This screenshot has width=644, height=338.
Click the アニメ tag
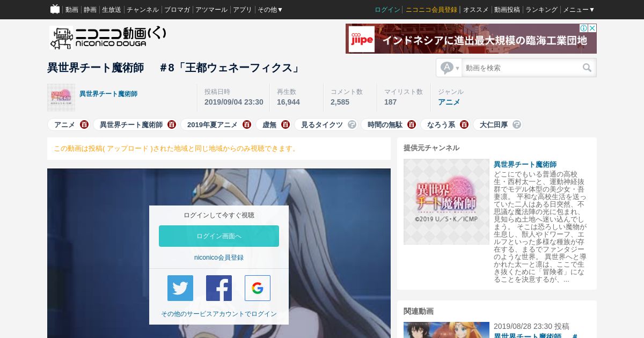point(65,124)
